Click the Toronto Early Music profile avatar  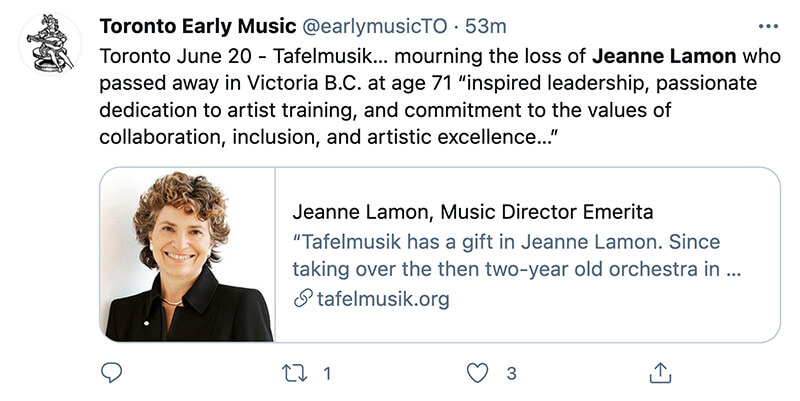click(x=49, y=45)
